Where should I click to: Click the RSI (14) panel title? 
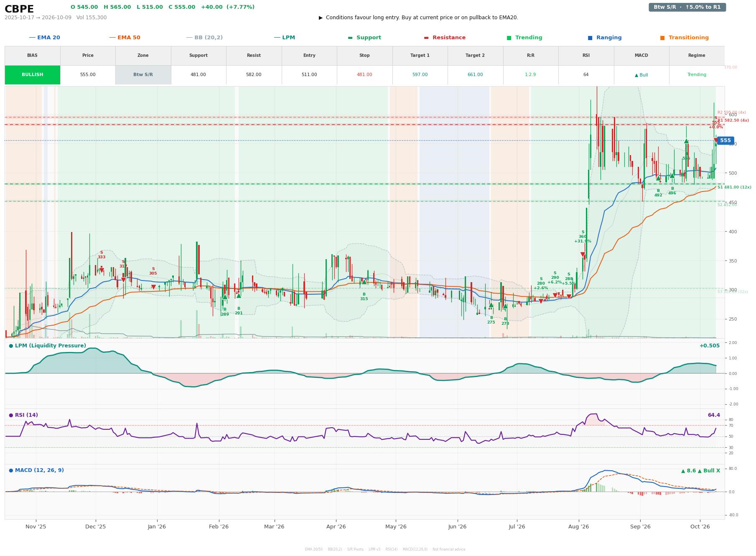coord(23,415)
